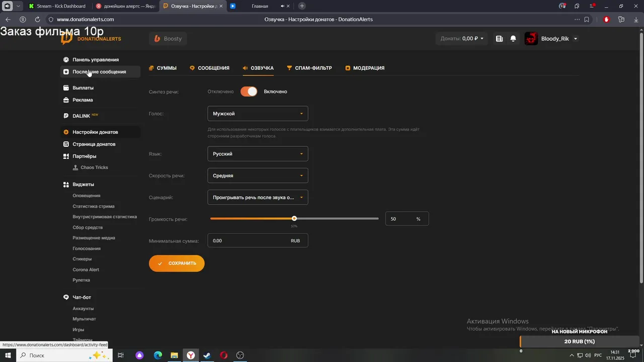The height and width of the screenshot is (362, 644).
Task: Switch to the Сообщения tab
Action: 210,68
